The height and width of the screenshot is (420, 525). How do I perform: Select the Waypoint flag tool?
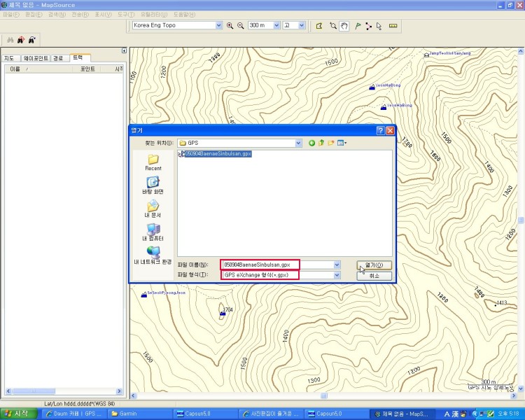click(x=358, y=26)
